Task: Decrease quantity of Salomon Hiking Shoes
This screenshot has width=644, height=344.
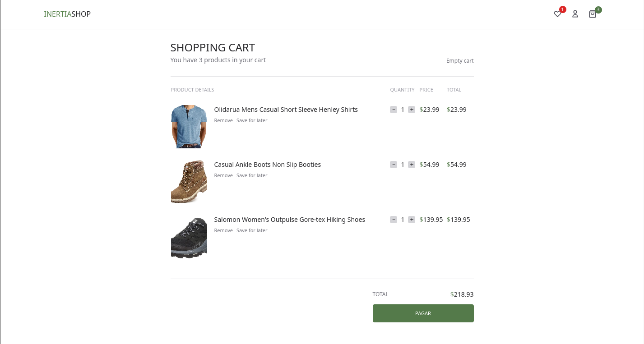Action: point(394,220)
